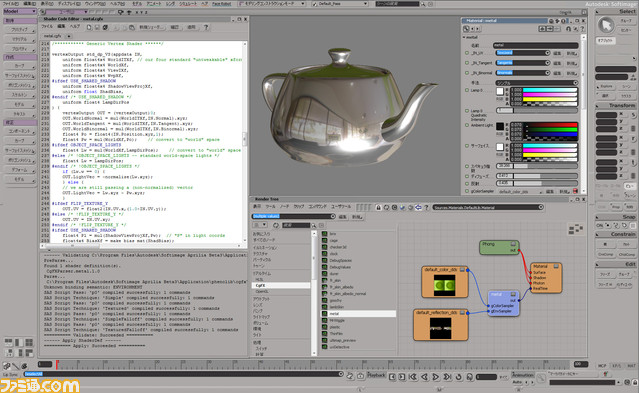This screenshot has width=639, height=393.
Task: Select the CgFX category in preset list
Action: pos(281,285)
